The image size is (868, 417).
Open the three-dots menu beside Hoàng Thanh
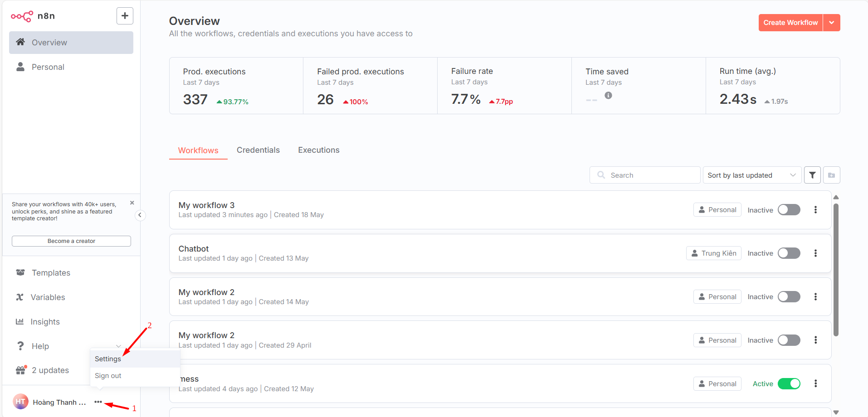98,402
